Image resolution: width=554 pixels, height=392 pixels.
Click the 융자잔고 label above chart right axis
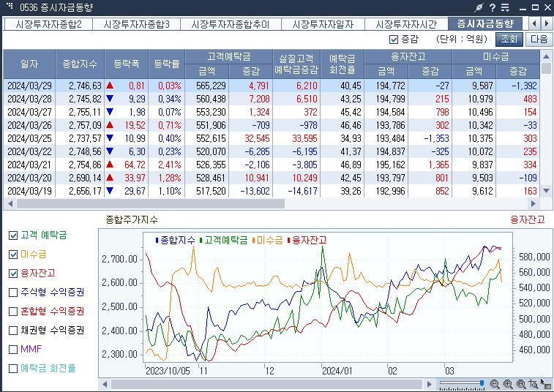[527, 220]
